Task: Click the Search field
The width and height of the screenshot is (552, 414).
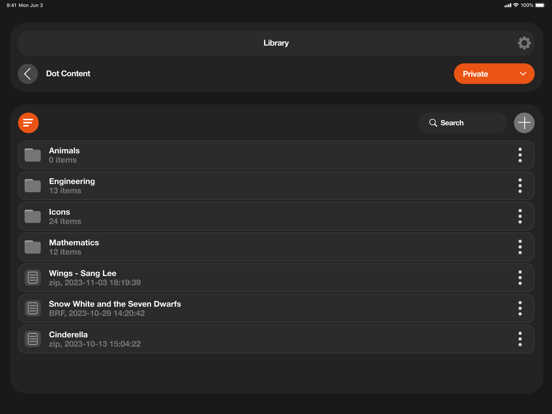Action: 463,123
